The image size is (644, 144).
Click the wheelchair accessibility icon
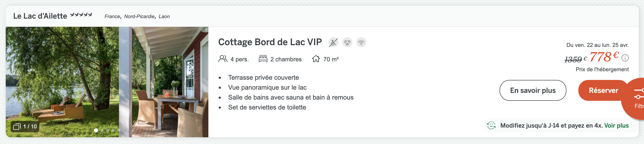(333, 42)
